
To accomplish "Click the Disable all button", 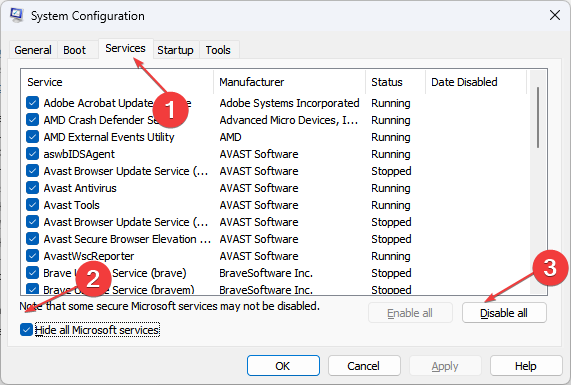I will point(504,313).
